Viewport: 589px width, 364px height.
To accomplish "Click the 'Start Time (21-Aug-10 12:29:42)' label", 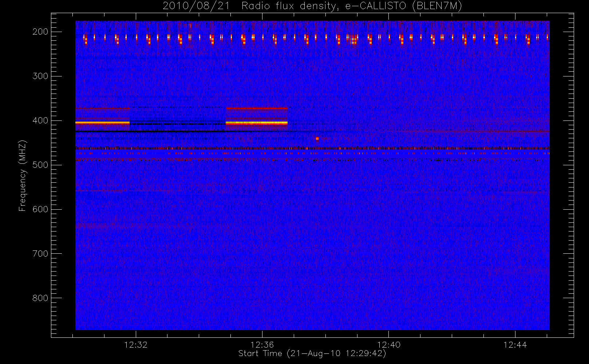I will tap(312, 353).
